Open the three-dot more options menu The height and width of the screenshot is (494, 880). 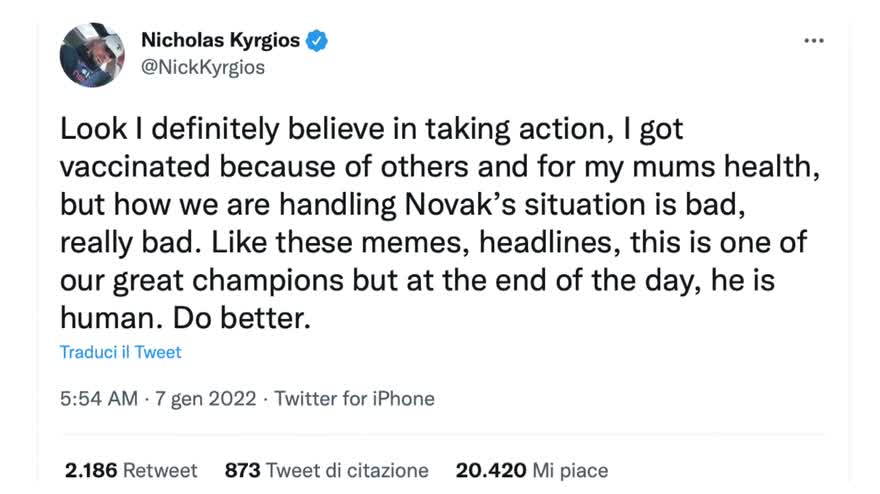(813, 40)
